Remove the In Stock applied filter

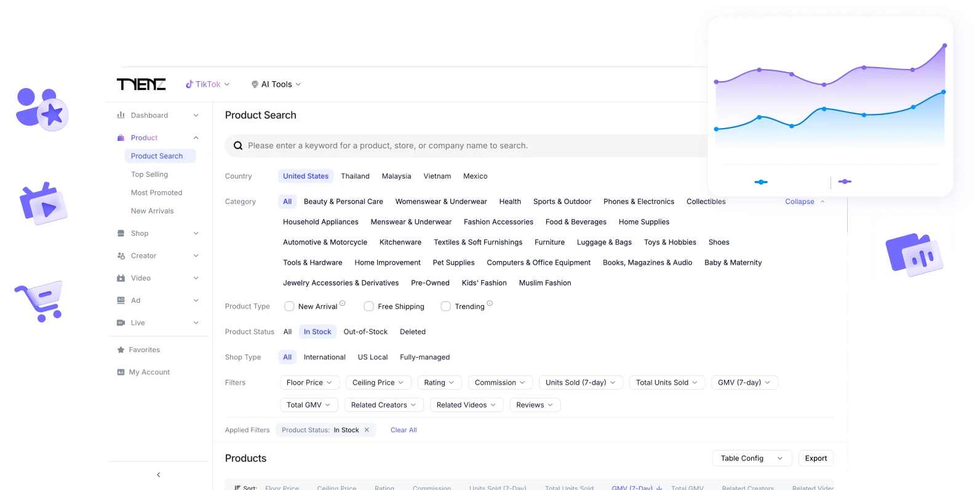pyautogui.click(x=367, y=430)
